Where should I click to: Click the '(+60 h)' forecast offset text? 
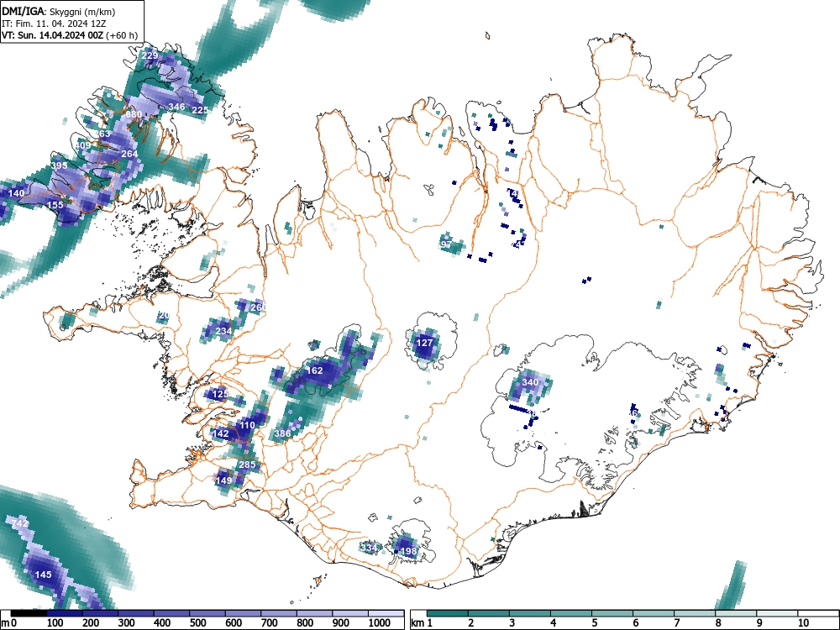[122, 35]
